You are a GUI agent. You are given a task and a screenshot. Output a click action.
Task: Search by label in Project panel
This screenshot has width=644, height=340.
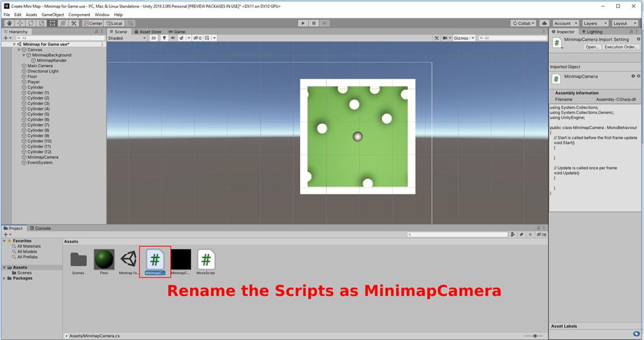521,234
